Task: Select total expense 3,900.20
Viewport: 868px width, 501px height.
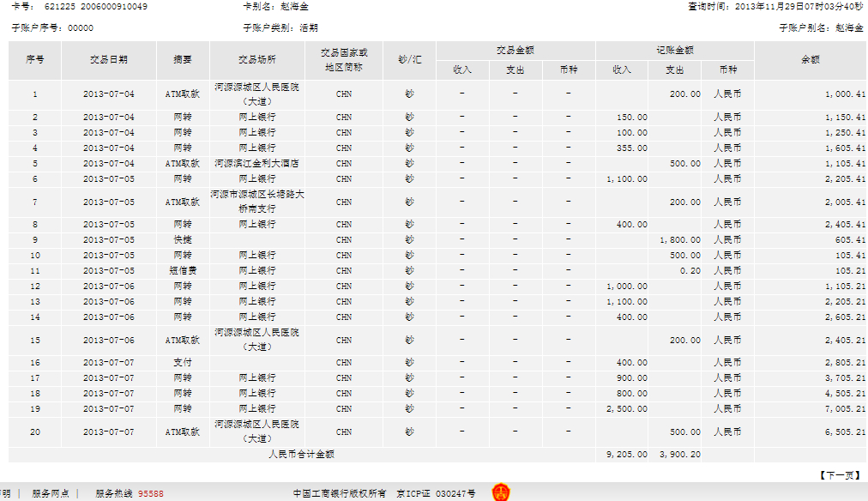Action: (680, 455)
